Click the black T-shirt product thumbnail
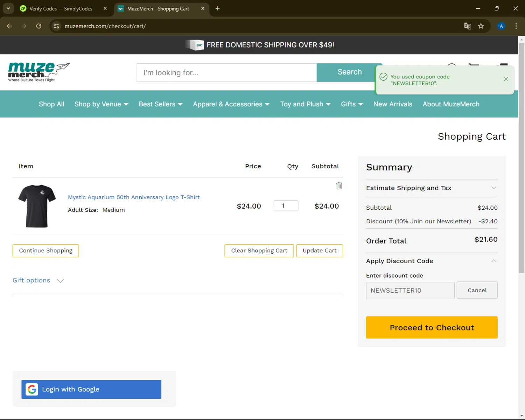The height and width of the screenshot is (420, 525). pyautogui.click(x=37, y=206)
